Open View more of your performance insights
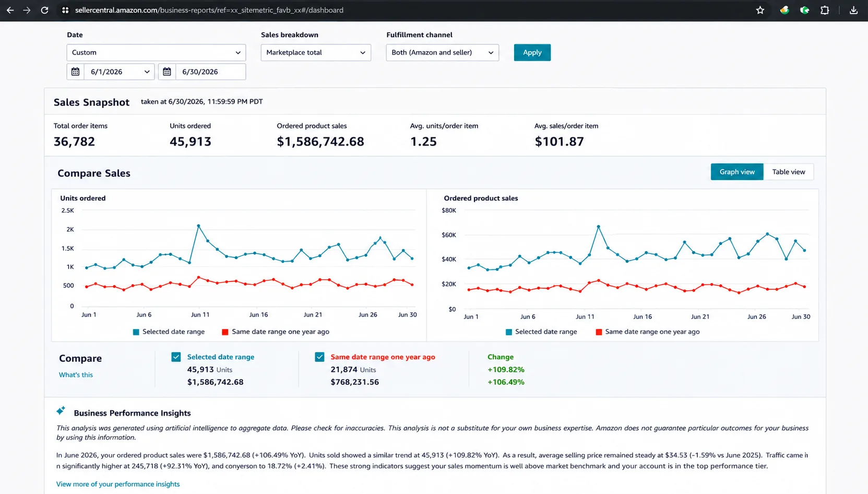Viewport: 868px width, 494px height. [118, 484]
